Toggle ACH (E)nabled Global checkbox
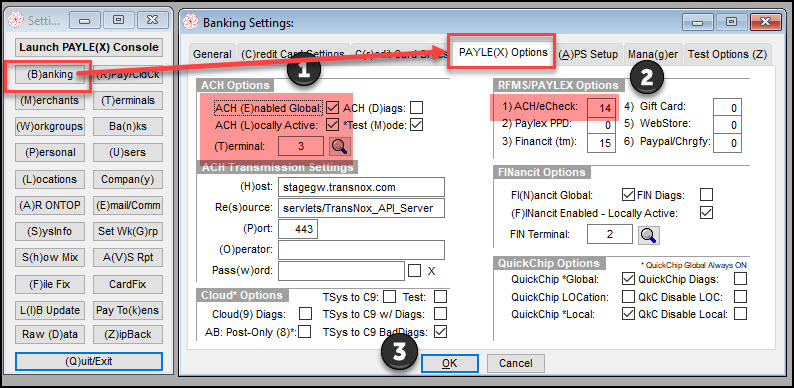794x388 pixels. pos(332,108)
